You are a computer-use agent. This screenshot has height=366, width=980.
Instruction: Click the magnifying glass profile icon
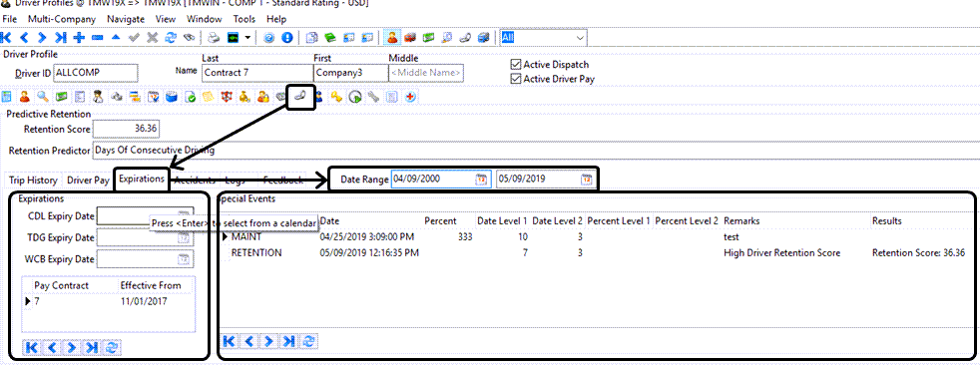pyautogui.click(x=43, y=97)
